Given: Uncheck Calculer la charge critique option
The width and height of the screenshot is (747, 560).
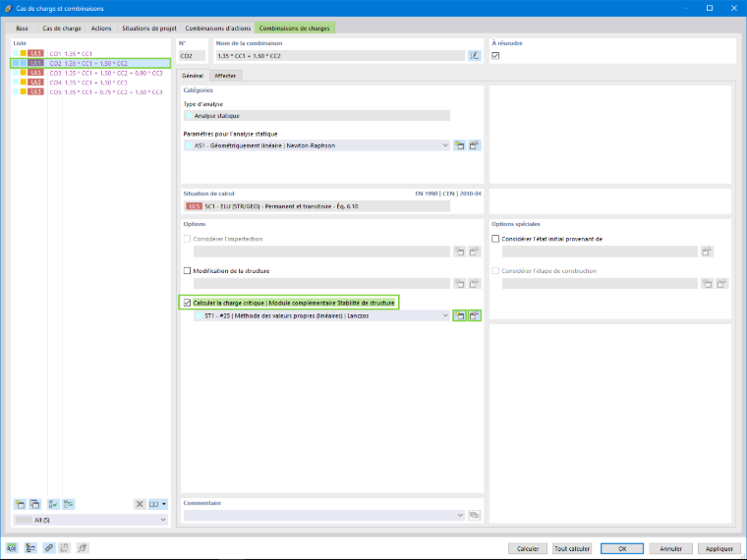Looking at the screenshot, I should 187,303.
